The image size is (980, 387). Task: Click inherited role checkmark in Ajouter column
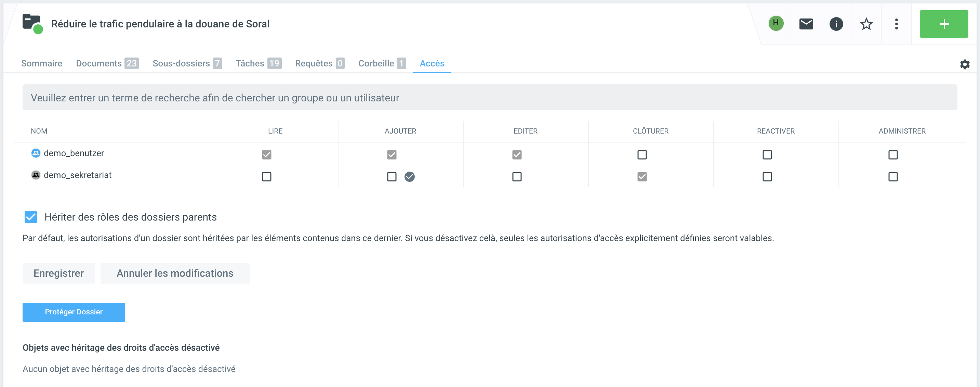point(409,177)
